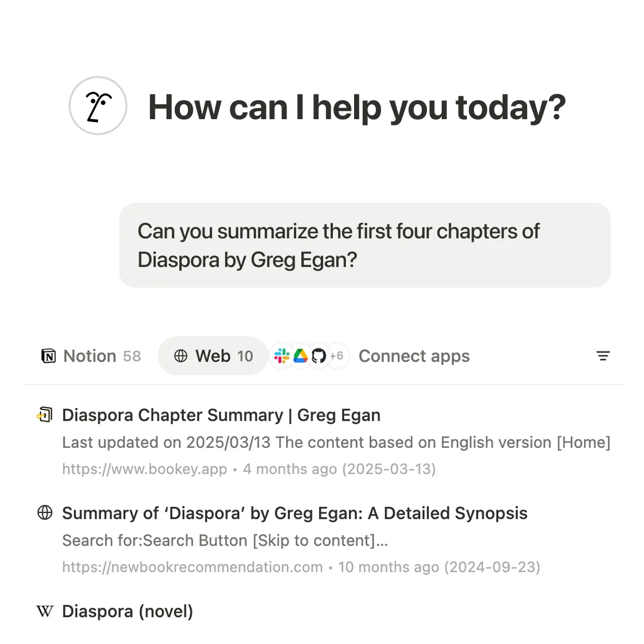Click the Wikipedia W icon
Image resolution: width=644 pixels, height=644 pixels.
click(x=45, y=611)
